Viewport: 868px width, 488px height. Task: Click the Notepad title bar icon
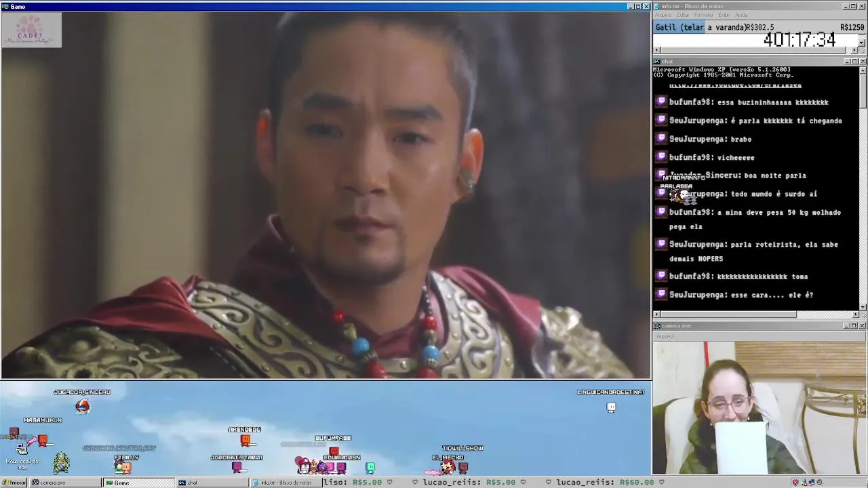[657, 6]
